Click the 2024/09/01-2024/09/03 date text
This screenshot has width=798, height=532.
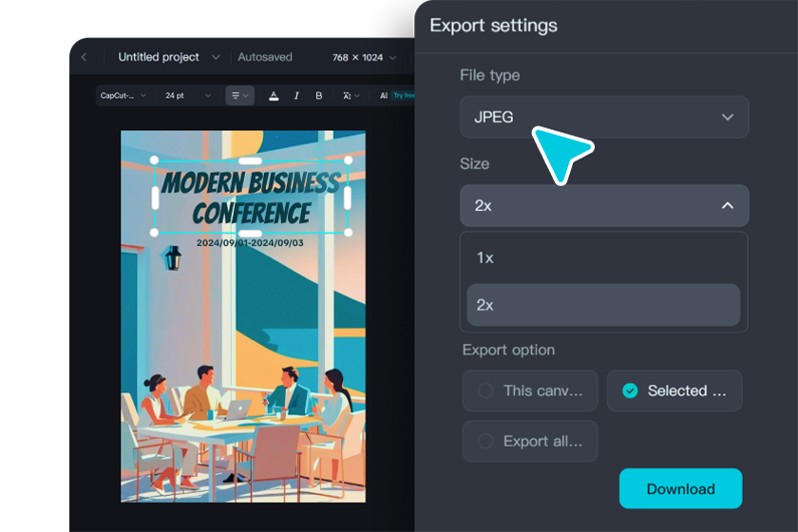[250, 243]
